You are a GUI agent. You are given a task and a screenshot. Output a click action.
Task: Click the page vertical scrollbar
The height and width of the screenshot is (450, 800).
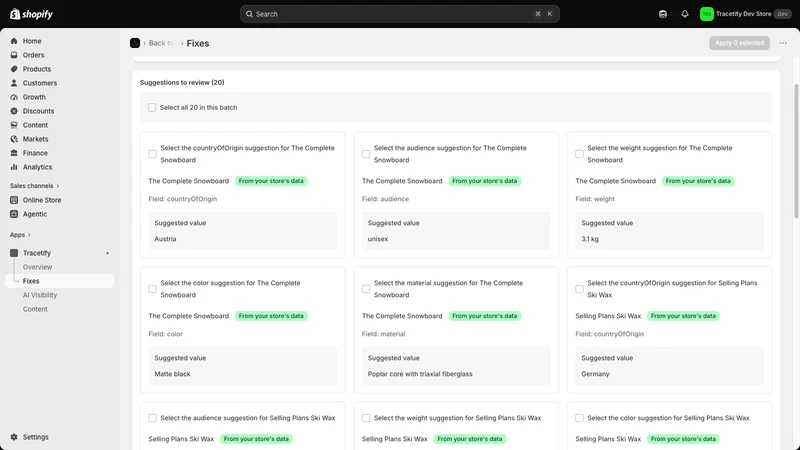[796, 152]
